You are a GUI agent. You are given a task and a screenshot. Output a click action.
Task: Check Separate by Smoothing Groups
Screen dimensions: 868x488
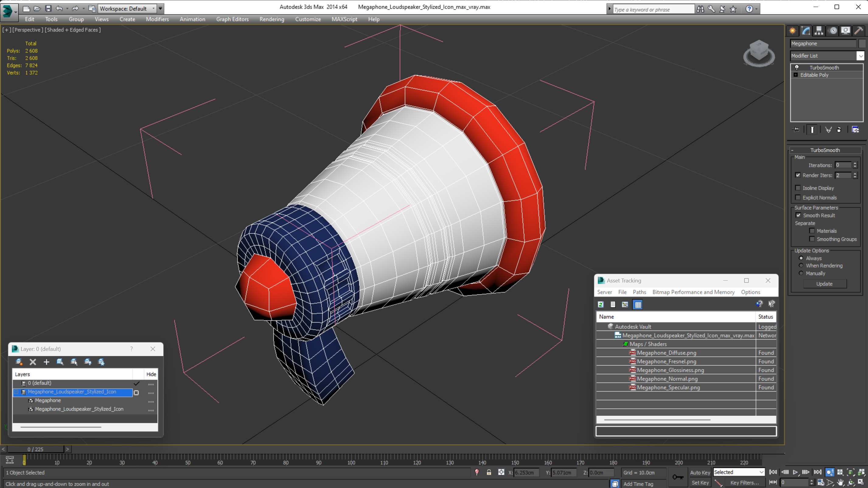(x=812, y=239)
